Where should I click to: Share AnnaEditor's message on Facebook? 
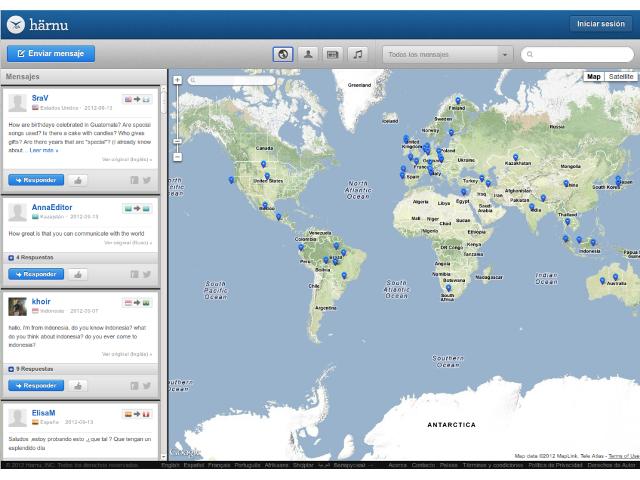(134, 274)
